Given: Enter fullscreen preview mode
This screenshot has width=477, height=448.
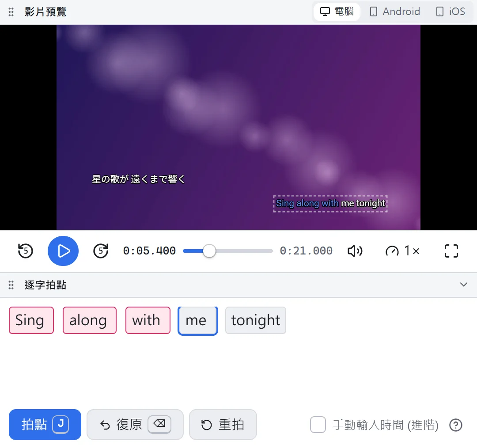Looking at the screenshot, I should [451, 251].
